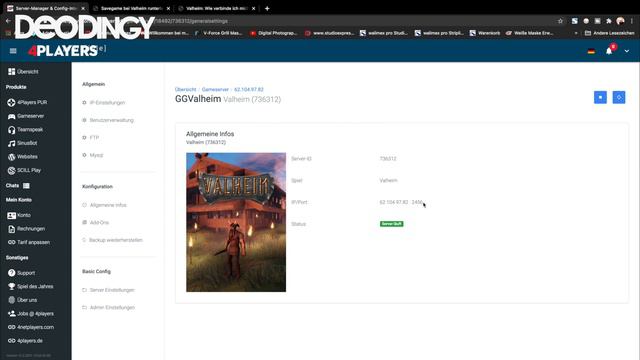Click Tarif anpassen link

coord(29,242)
